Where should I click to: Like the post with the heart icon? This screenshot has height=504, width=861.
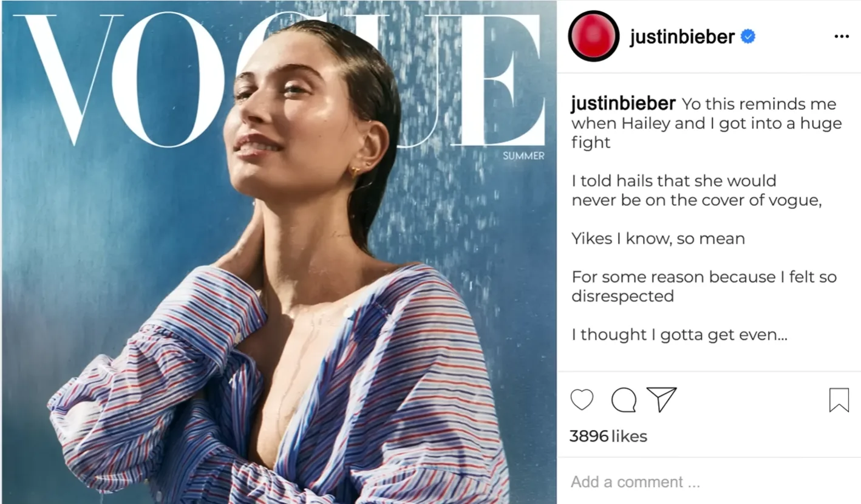click(582, 400)
